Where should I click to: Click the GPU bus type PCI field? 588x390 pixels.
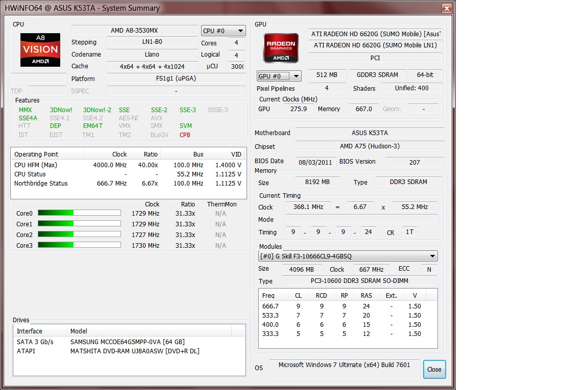point(375,58)
